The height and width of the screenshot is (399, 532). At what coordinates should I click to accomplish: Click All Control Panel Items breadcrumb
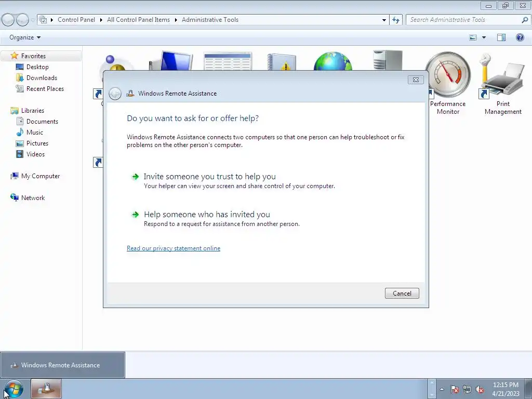click(138, 20)
